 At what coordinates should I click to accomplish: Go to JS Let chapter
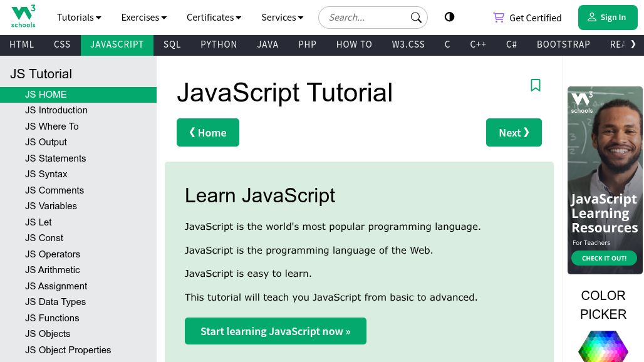click(78, 222)
